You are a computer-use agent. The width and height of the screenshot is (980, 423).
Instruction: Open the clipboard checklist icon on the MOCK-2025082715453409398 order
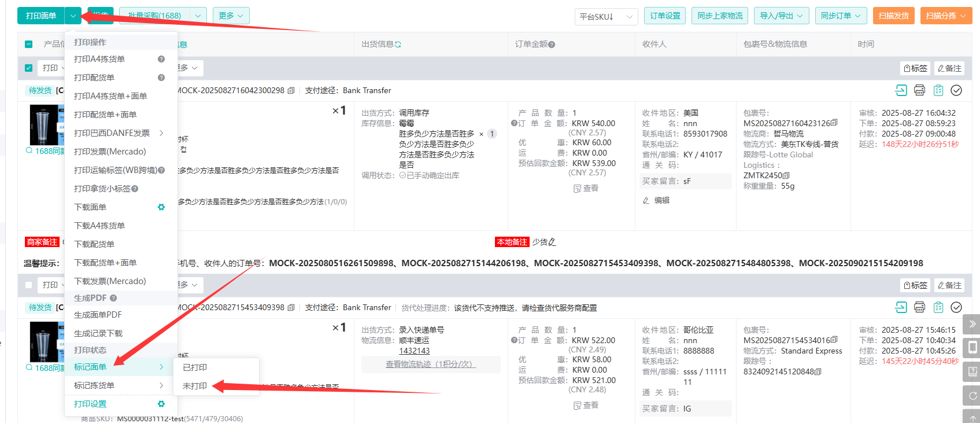point(938,307)
